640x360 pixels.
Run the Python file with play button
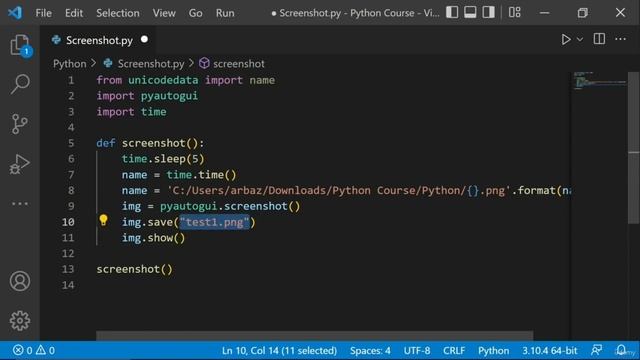pos(566,39)
